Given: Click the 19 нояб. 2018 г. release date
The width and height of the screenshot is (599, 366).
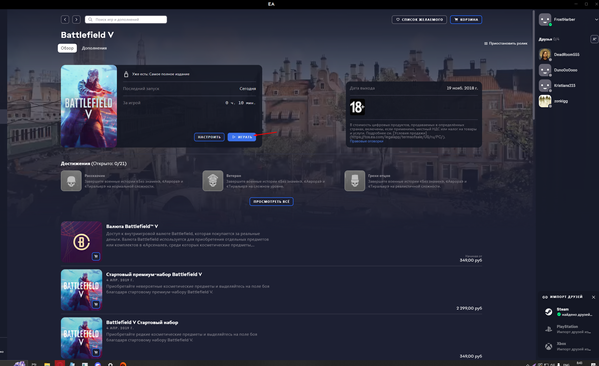Looking at the screenshot, I should coord(462,88).
